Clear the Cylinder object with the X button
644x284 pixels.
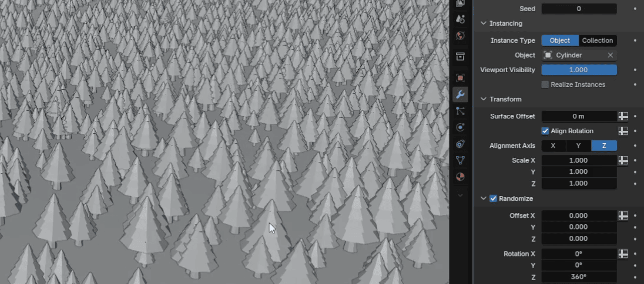click(610, 55)
